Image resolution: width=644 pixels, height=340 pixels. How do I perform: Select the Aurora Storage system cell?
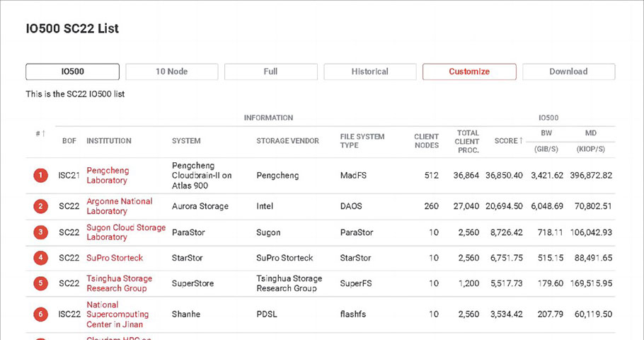tap(200, 206)
